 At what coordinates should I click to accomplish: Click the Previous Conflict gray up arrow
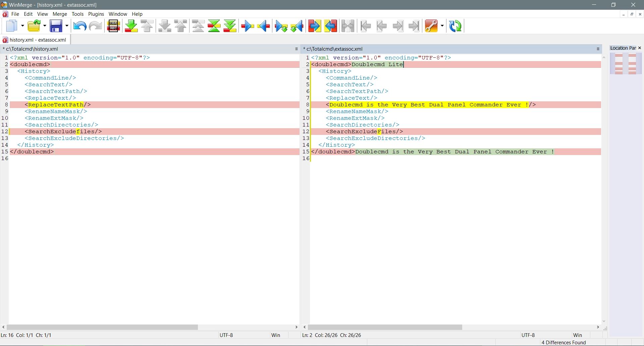[181, 26]
